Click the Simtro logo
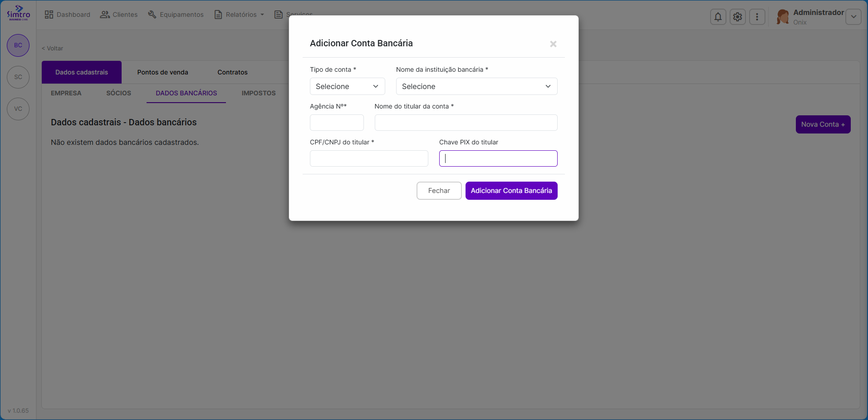Screen dimensions: 868x420 [x=18, y=13]
